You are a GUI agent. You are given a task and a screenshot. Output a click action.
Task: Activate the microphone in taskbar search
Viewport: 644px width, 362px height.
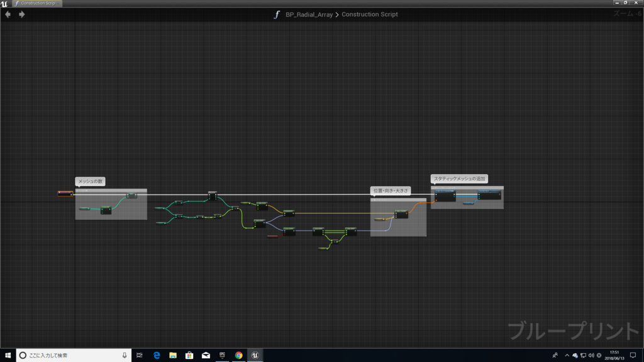pos(125,355)
